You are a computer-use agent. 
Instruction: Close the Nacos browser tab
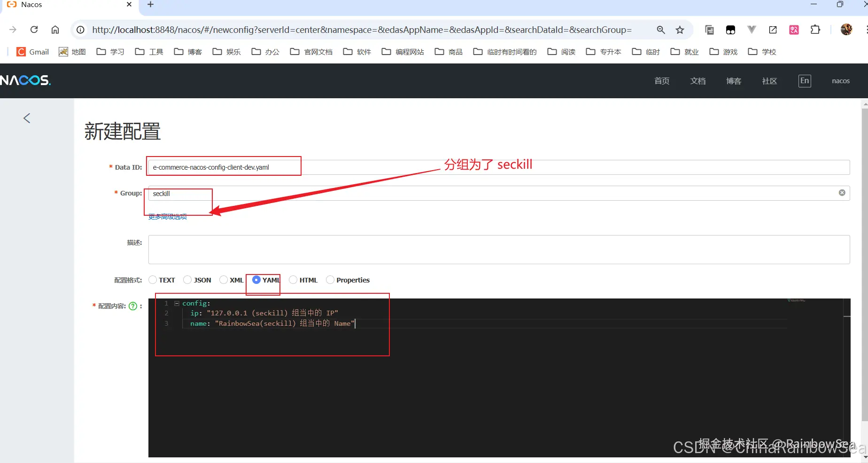point(129,5)
